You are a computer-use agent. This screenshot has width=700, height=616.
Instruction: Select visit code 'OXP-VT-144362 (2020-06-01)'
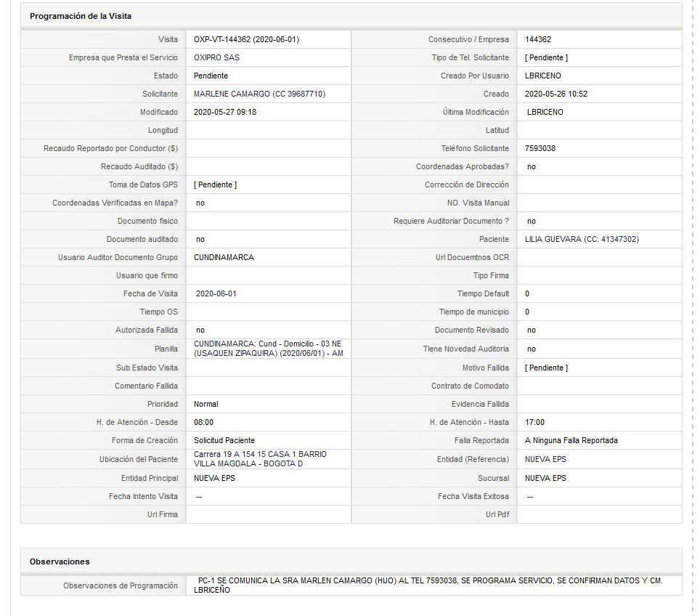tap(246, 39)
